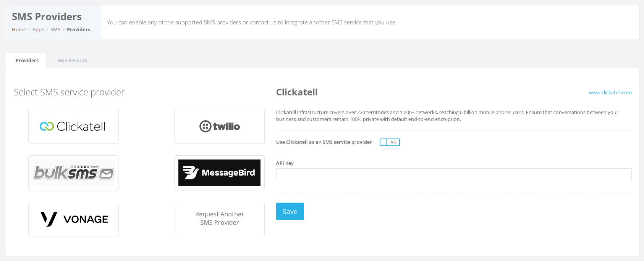Viewport: 644px width, 261px height.
Task: Click the Clickatell heading title
Action: (297, 92)
